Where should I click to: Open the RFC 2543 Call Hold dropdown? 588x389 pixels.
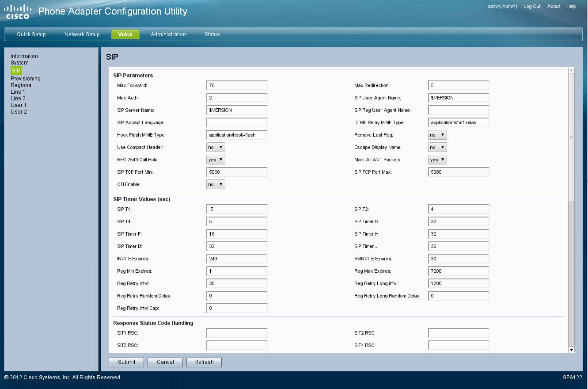tap(216, 160)
